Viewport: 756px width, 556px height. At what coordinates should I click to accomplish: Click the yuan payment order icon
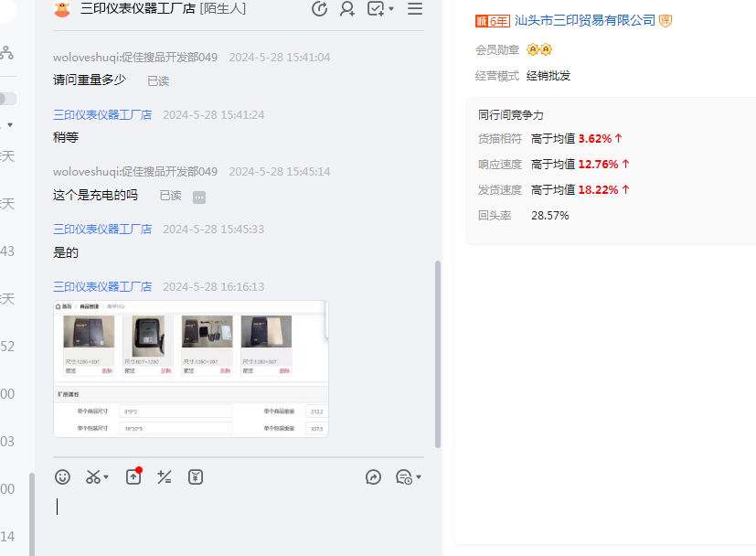click(x=195, y=476)
